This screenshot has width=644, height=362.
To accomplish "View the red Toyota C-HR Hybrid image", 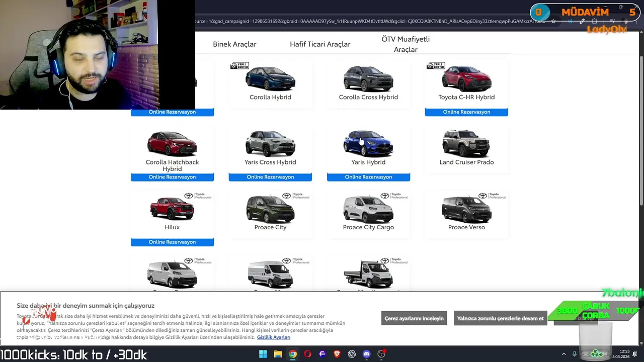I will coord(466,78).
